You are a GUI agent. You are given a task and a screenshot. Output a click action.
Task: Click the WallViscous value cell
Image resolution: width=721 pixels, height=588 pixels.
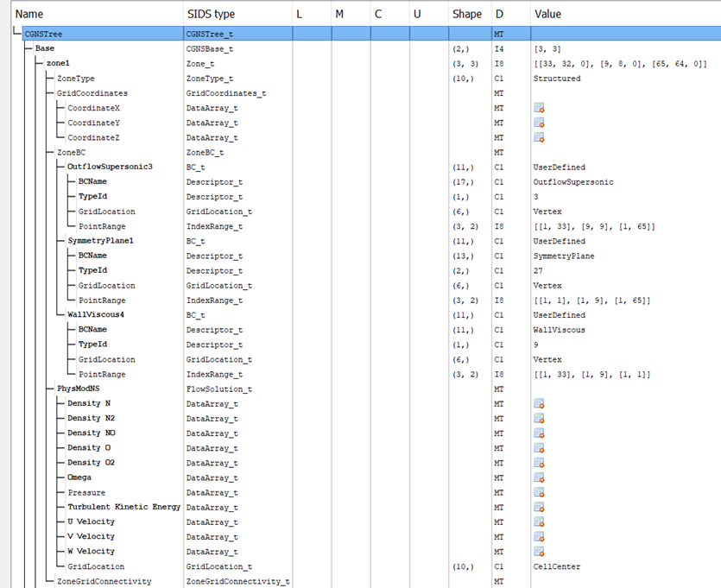tap(560, 330)
